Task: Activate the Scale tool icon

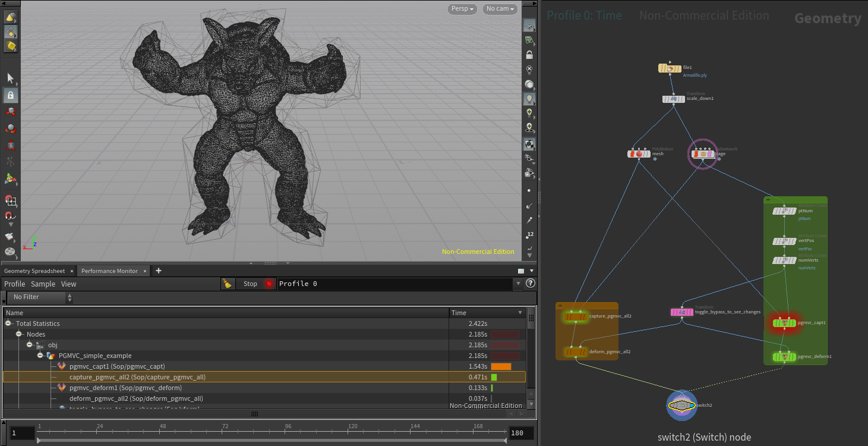Action: click(10, 145)
